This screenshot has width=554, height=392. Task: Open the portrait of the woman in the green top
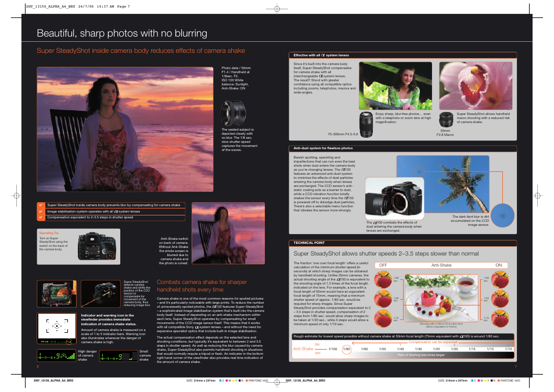click(x=395, y=86)
